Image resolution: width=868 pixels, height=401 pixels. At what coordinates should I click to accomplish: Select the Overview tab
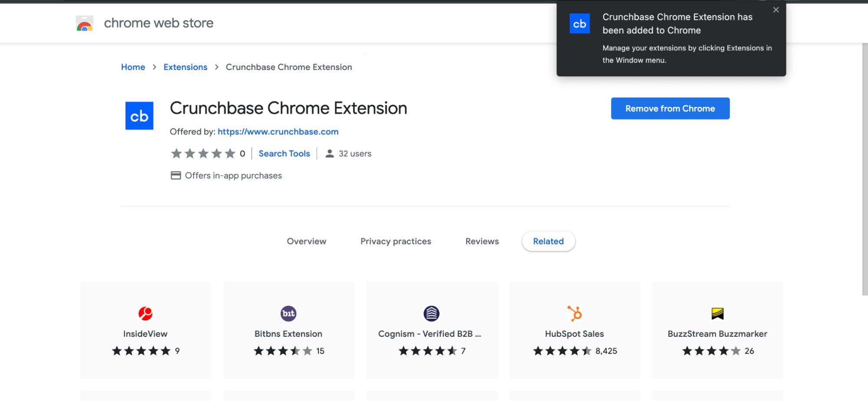(306, 241)
